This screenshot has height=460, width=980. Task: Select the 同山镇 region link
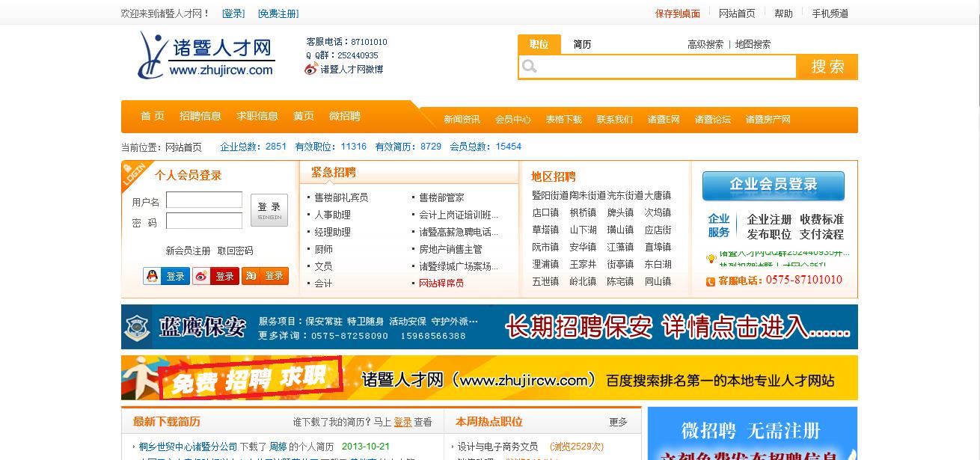(x=658, y=281)
